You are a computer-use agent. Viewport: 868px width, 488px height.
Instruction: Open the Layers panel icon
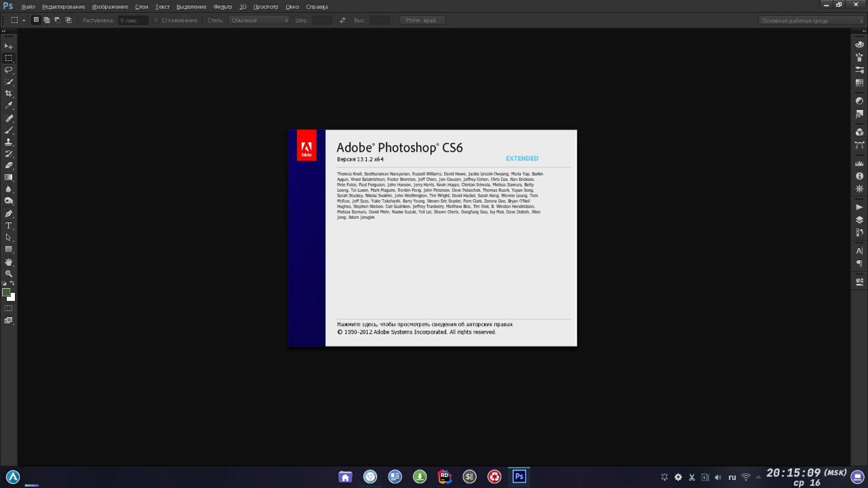pyautogui.click(x=860, y=220)
